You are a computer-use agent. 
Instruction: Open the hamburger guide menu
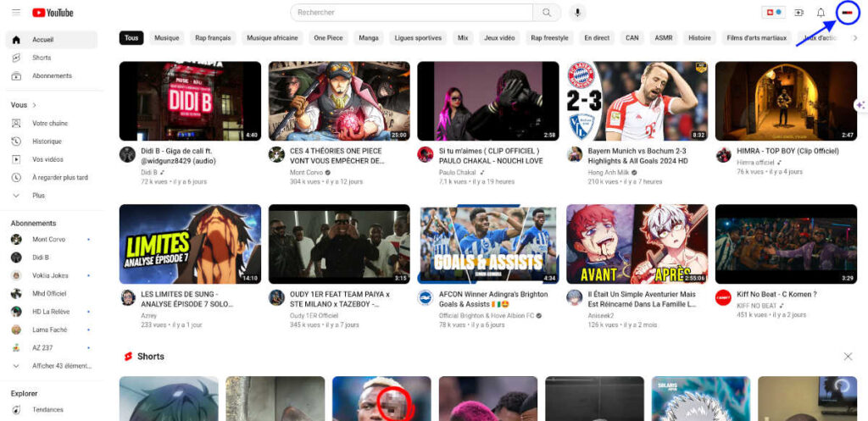tap(16, 12)
